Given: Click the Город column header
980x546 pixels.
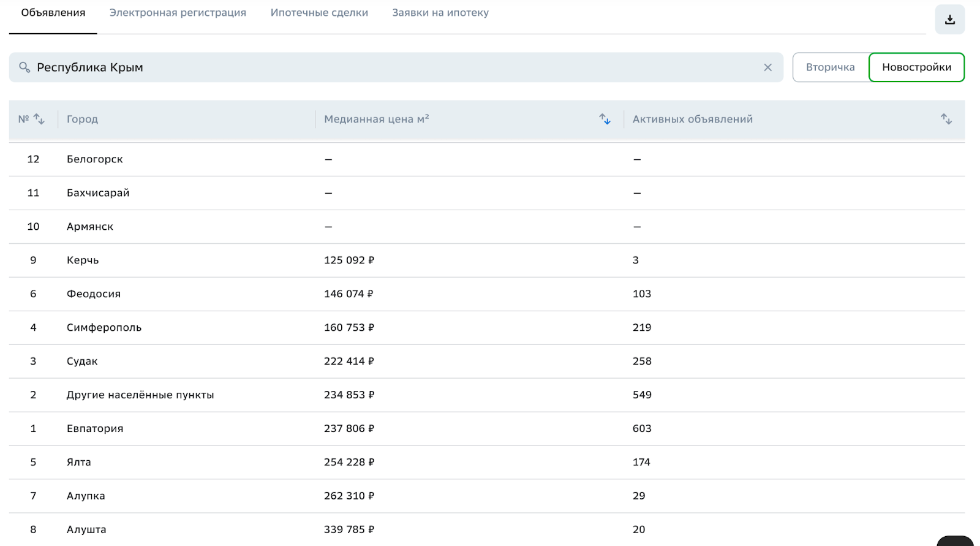Looking at the screenshot, I should click(82, 119).
